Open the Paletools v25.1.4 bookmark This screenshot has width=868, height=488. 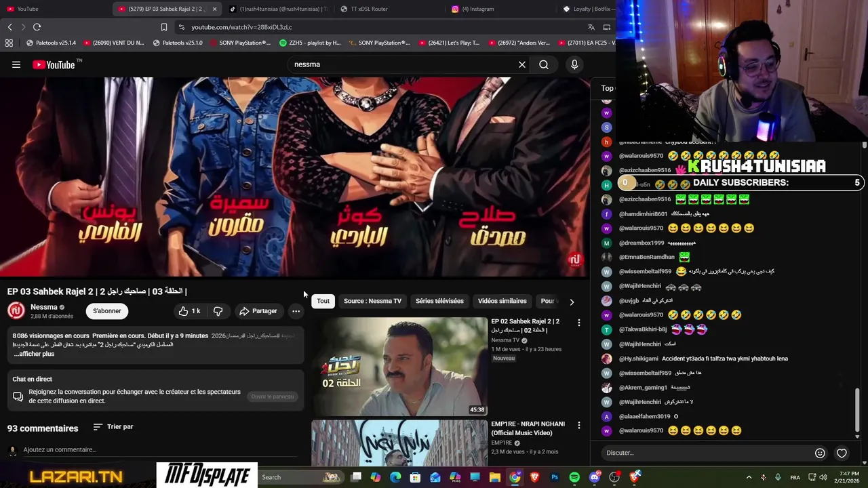pos(51,43)
